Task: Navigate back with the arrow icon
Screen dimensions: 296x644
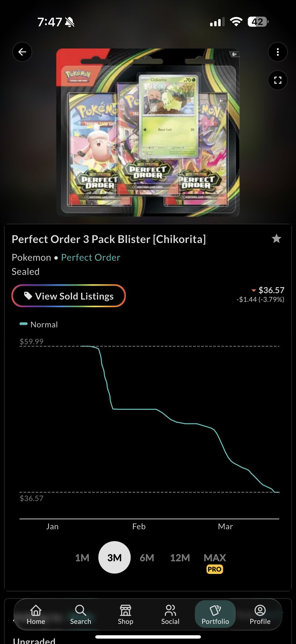Action: (22, 52)
